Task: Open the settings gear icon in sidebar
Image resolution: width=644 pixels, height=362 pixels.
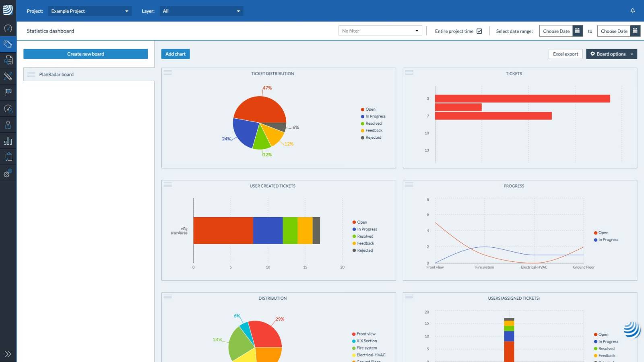Action: pyautogui.click(x=8, y=173)
